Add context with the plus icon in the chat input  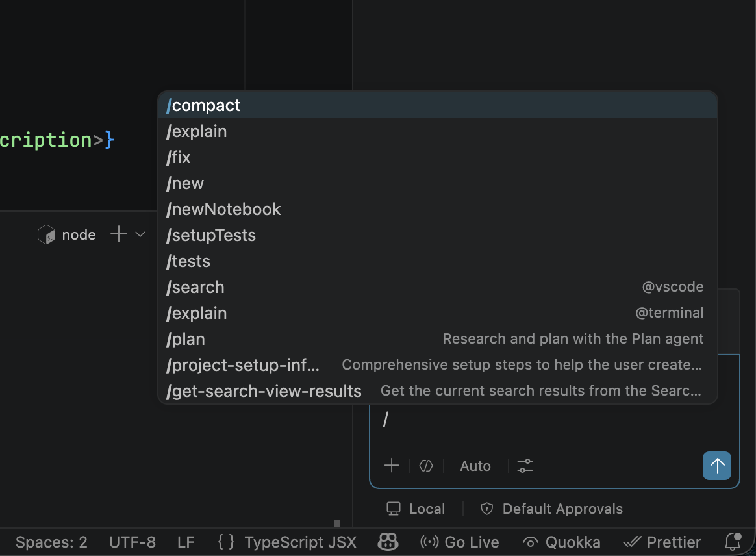(392, 465)
